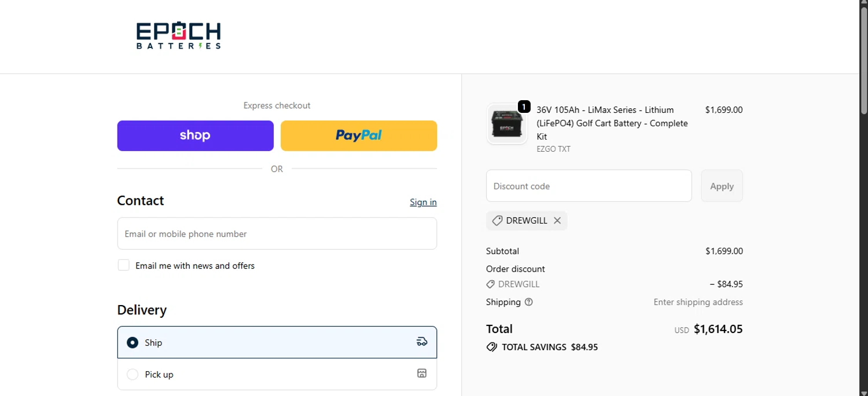Click the golf cart battery product thumbnail
The height and width of the screenshot is (396, 868).
coord(507,123)
